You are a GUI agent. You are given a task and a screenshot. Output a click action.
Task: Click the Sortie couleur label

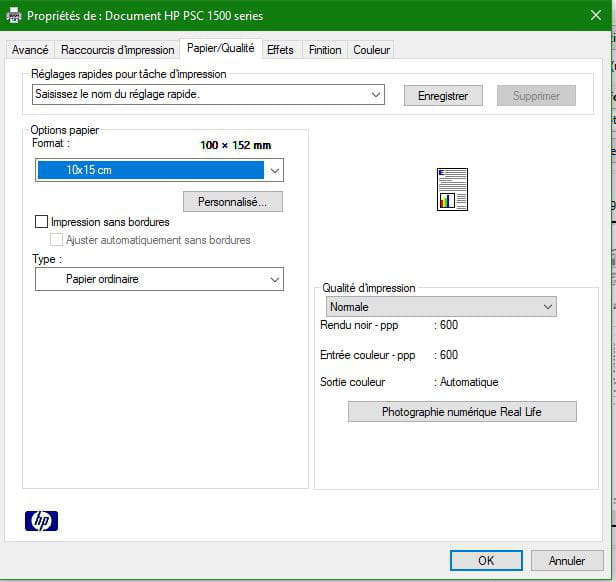(353, 382)
